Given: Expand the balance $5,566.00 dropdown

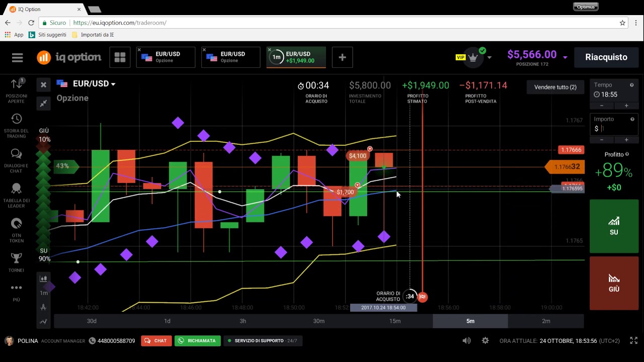Looking at the screenshot, I should coord(565,57).
